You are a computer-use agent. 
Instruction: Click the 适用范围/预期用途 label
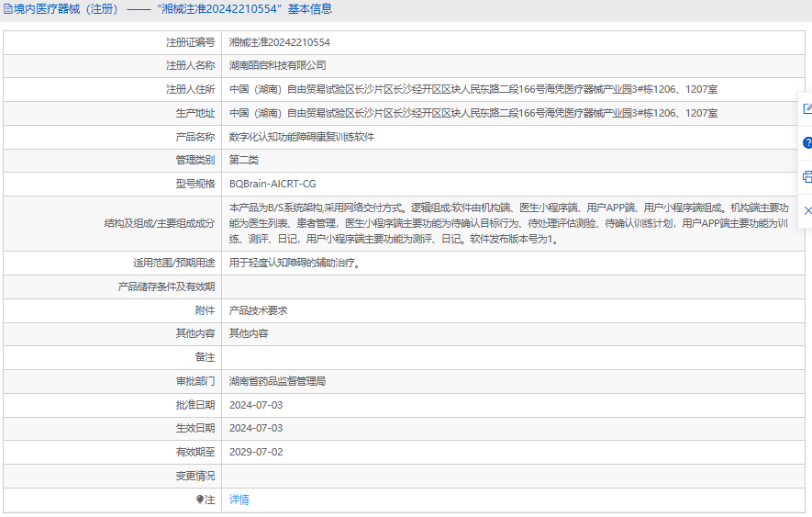point(174,263)
